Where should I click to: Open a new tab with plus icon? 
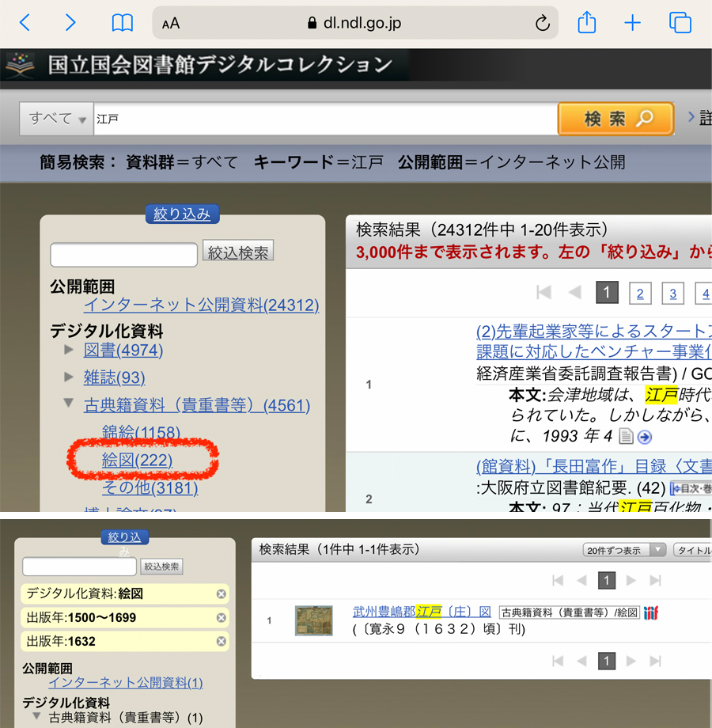point(632,23)
